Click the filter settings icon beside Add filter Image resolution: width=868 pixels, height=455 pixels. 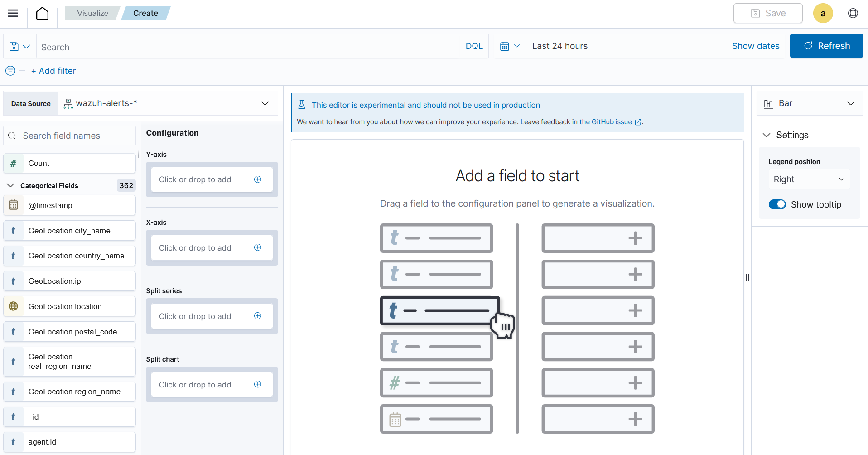coord(10,71)
